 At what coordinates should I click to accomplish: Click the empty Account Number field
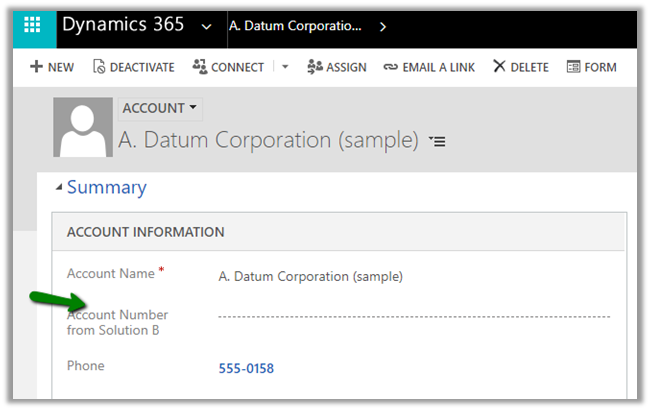[413, 317]
